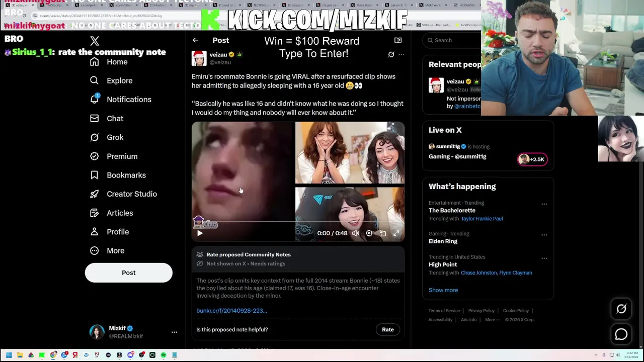This screenshot has width=644, height=362.
Task: Click the Grok sidebar icon
Action: coord(94,137)
